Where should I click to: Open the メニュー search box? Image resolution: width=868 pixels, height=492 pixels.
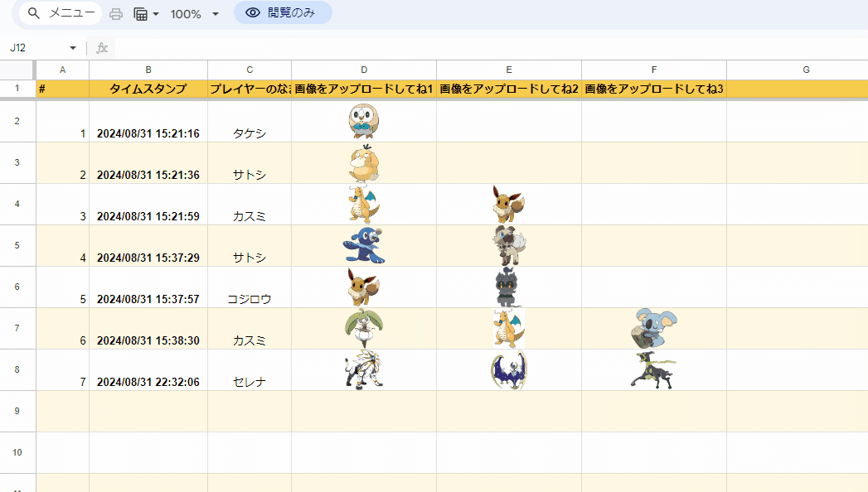61,13
